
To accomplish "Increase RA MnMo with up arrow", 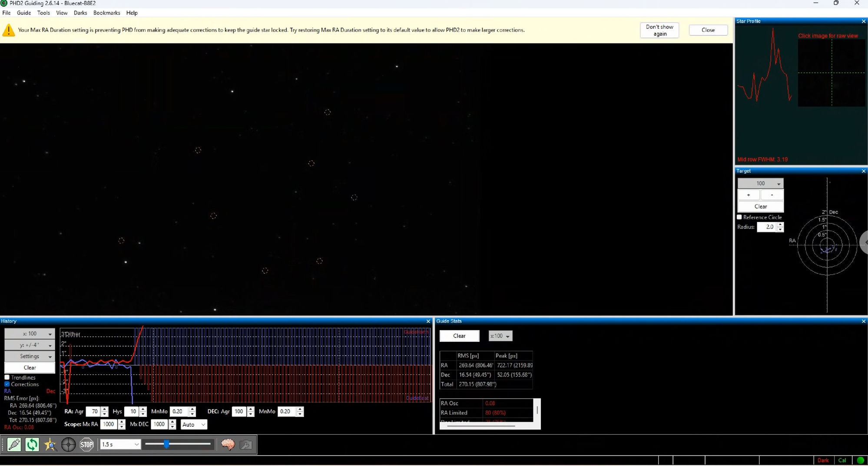I will coord(192,409).
